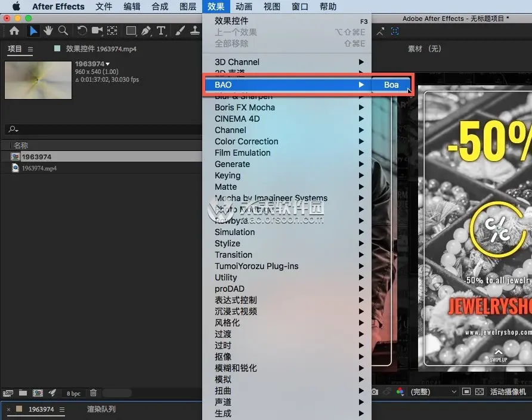Viewport: 532px width, 420px height.
Task: Click the show channel color icon
Action: tap(400, 392)
